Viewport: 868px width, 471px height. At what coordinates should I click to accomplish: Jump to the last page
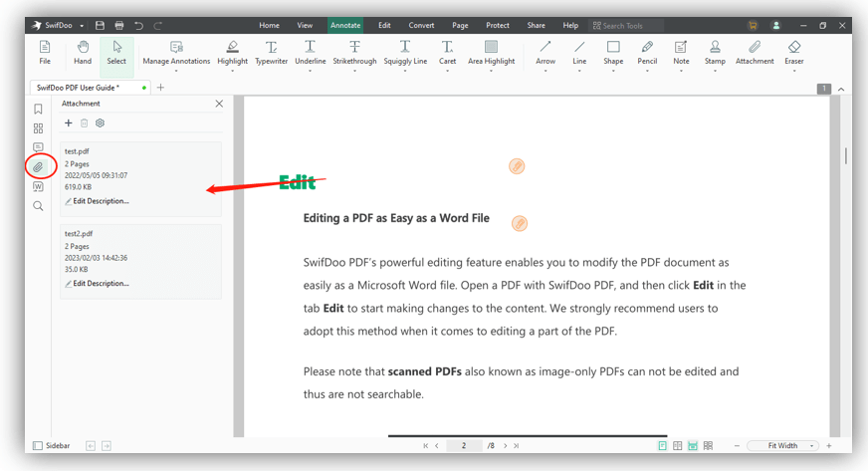[516, 445]
